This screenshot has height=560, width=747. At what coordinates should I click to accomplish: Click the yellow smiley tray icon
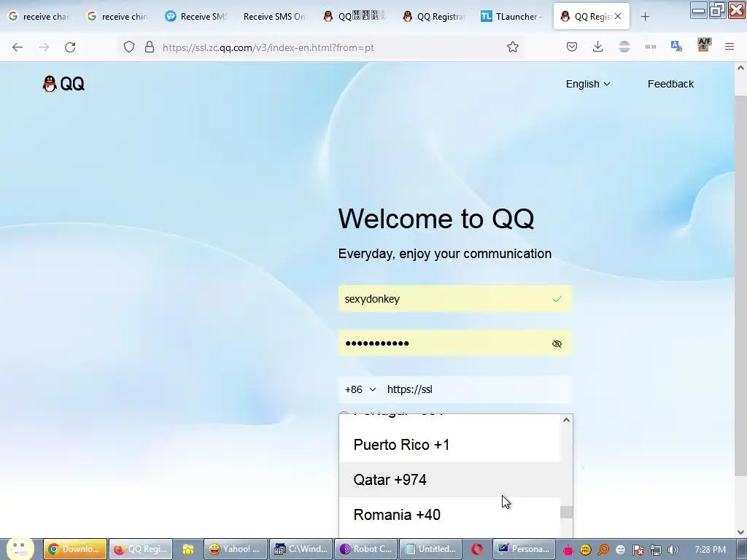586,550
